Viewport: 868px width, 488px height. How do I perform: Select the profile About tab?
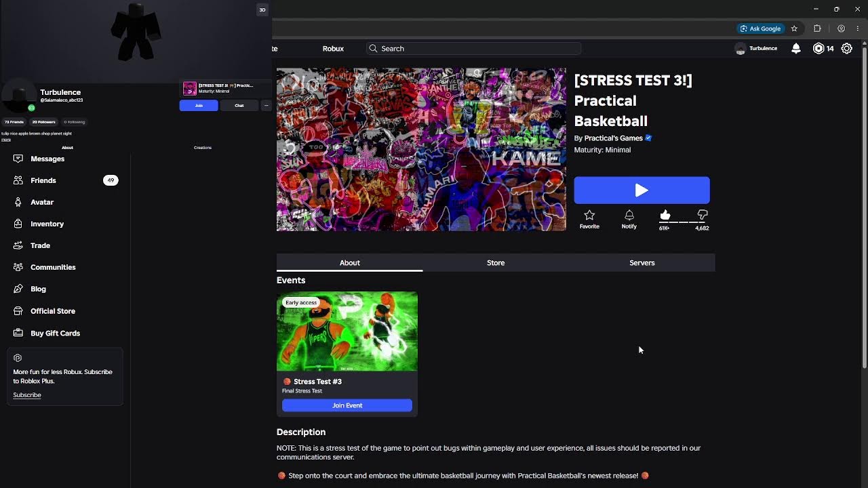coord(67,147)
